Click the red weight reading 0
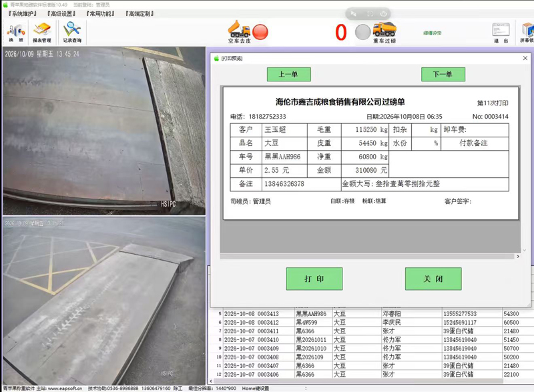 (341, 33)
